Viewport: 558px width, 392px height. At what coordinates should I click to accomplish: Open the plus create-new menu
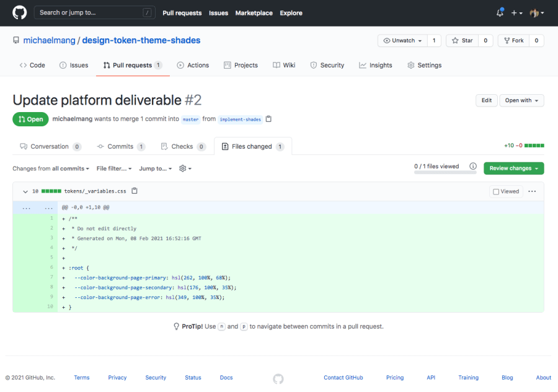[x=516, y=13]
